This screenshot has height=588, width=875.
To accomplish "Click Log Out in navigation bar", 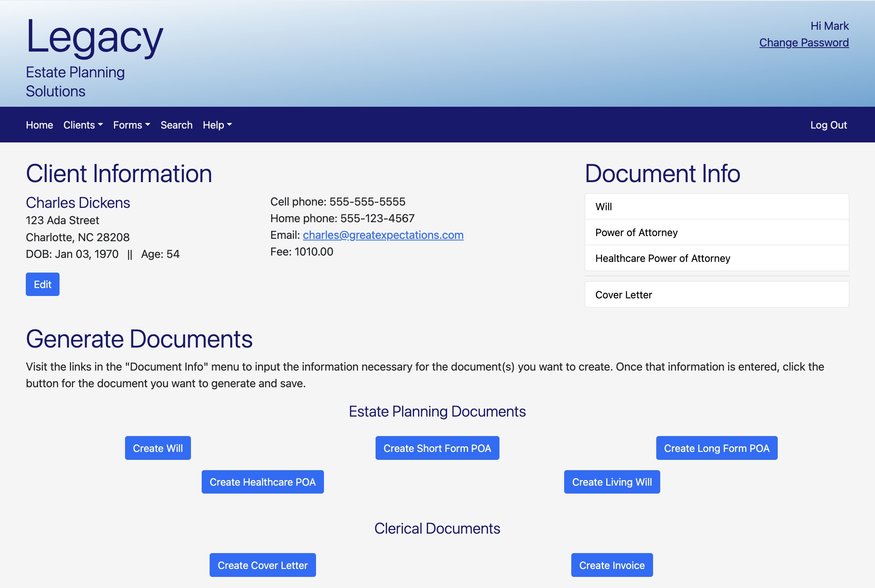I will [x=828, y=125].
